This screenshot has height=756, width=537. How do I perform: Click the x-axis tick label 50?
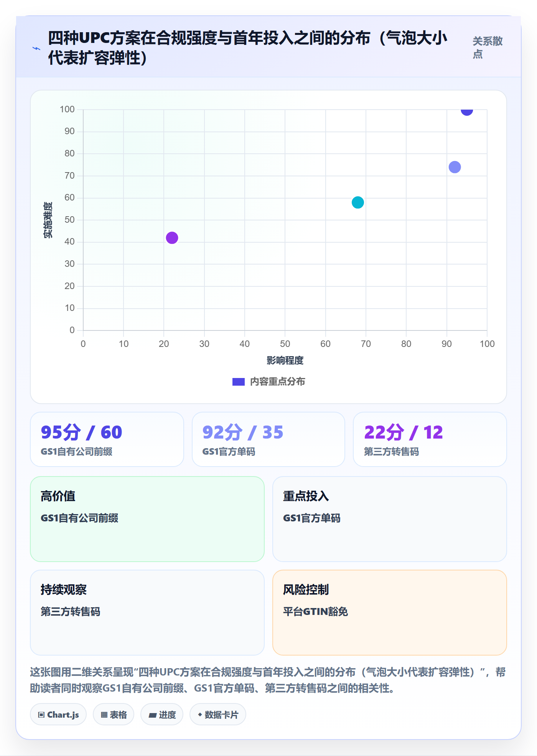pos(285,344)
